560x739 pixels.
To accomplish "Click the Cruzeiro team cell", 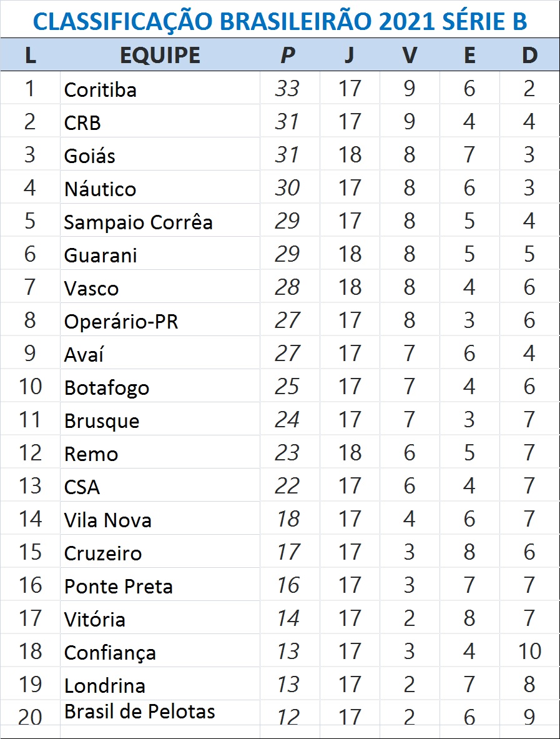I will click(x=103, y=553).
